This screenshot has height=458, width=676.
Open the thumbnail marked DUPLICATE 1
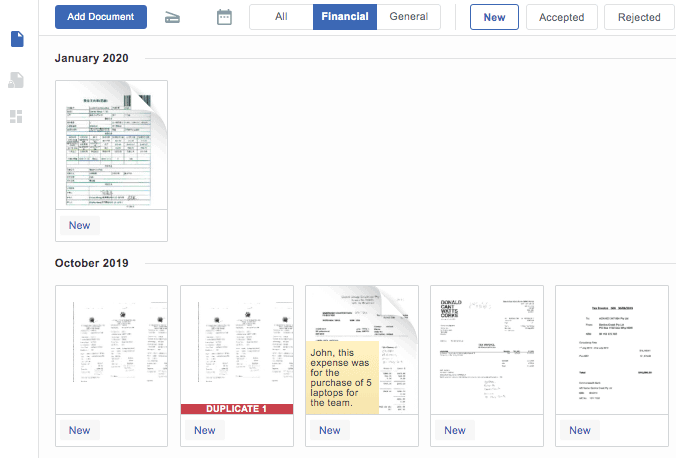(x=236, y=350)
